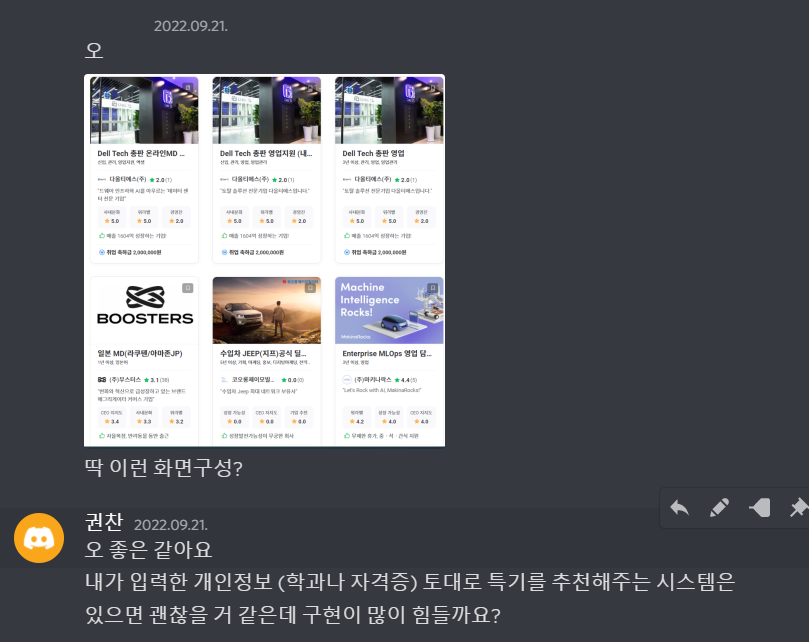Select line starting '내가 입력한 개인정보'
This screenshot has height=642, width=809.
click(410, 582)
